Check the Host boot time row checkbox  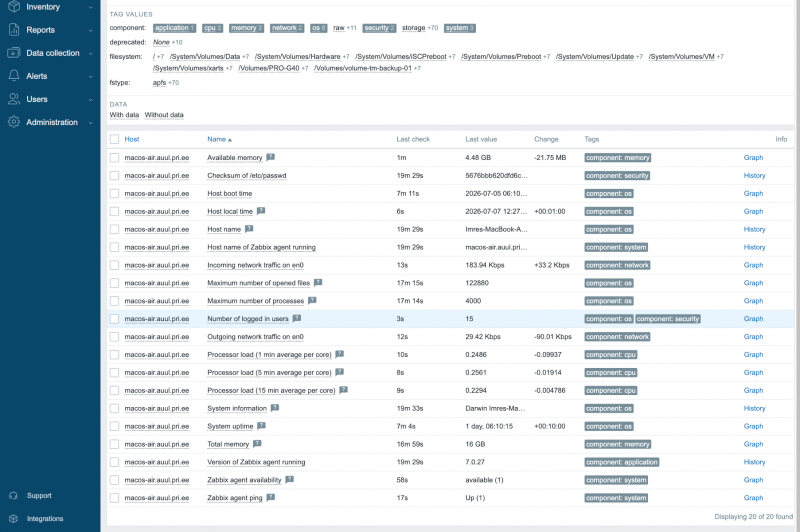point(114,193)
